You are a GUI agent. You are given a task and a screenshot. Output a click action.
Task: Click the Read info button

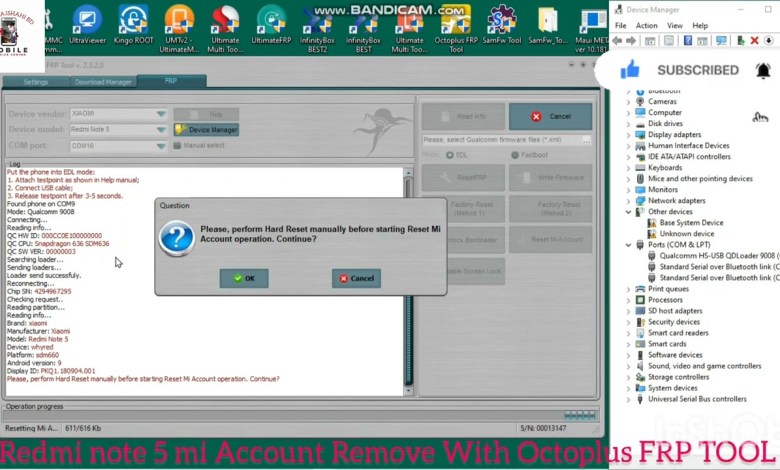(463, 116)
